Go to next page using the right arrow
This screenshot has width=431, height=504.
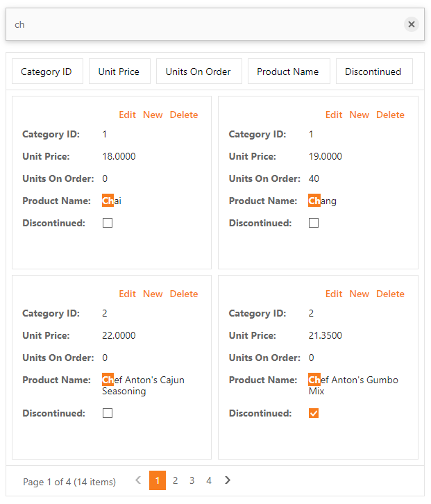[x=228, y=480]
